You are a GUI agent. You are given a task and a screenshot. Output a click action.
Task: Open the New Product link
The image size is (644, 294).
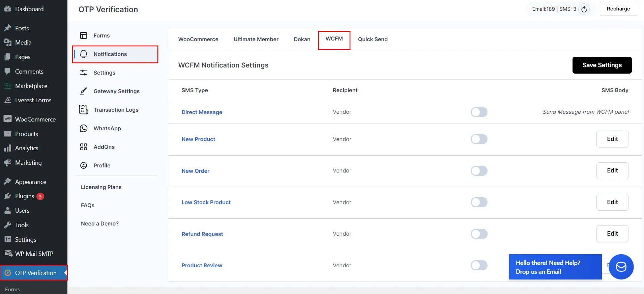pyautogui.click(x=198, y=139)
